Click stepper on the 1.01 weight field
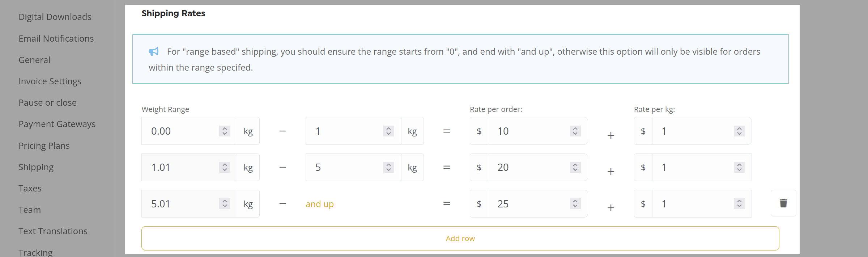Image resolution: width=868 pixels, height=257 pixels. pyautogui.click(x=225, y=167)
